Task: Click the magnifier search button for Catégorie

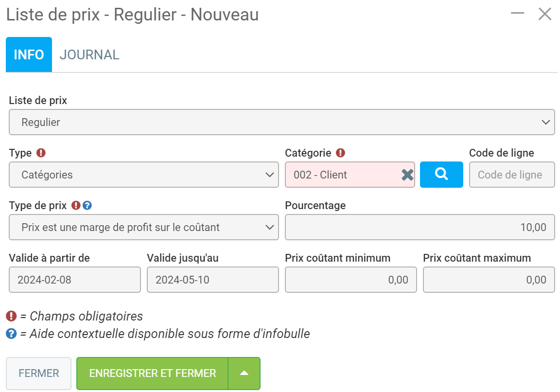Action: [x=441, y=175]
